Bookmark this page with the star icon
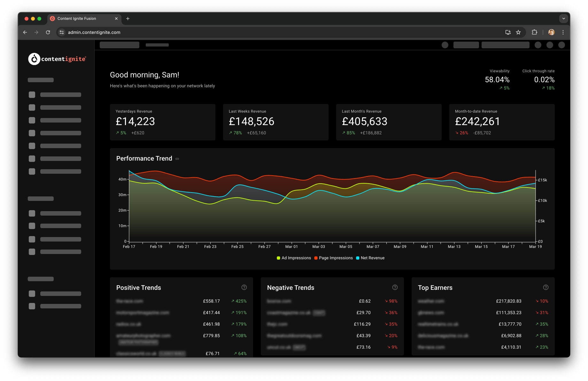588x381 pixels. point(518,32)
